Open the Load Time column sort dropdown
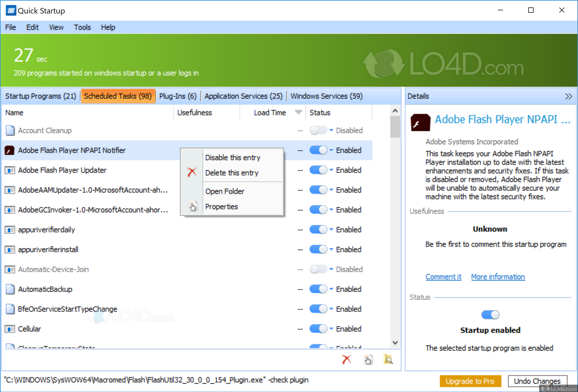The image size is (578, 392). point(299,112)
